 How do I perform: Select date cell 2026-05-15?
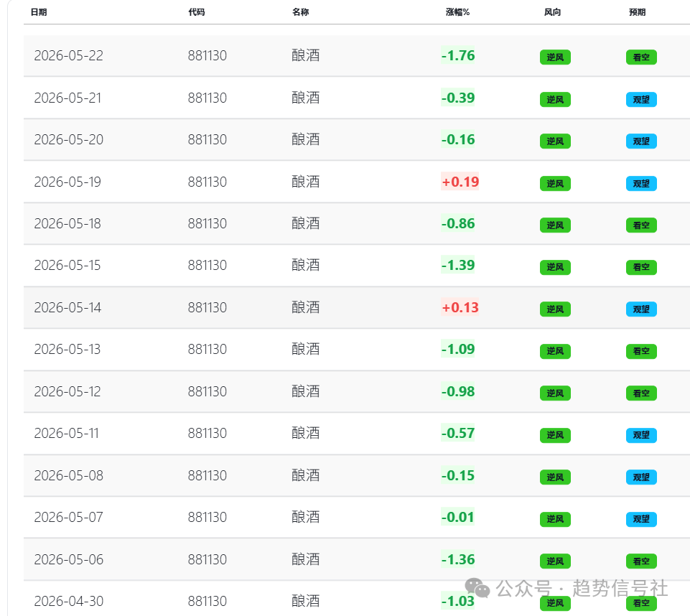pyautogui.click(x=67, y=266)
